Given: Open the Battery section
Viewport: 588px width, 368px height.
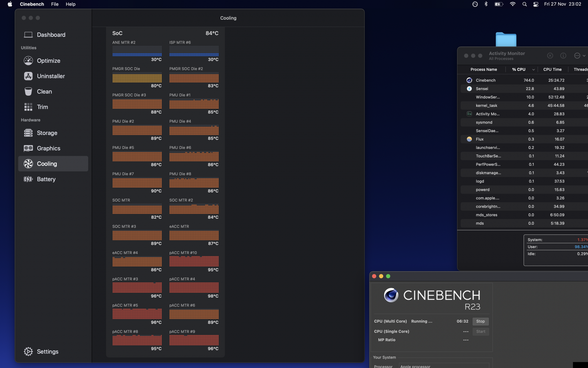Looking at the screenshot, I should point(46,179).
